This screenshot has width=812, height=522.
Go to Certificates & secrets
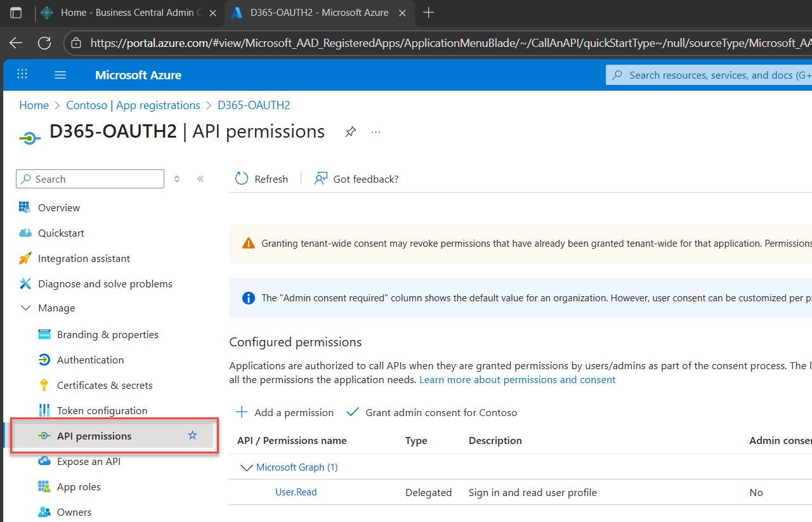tap(105, 385)
